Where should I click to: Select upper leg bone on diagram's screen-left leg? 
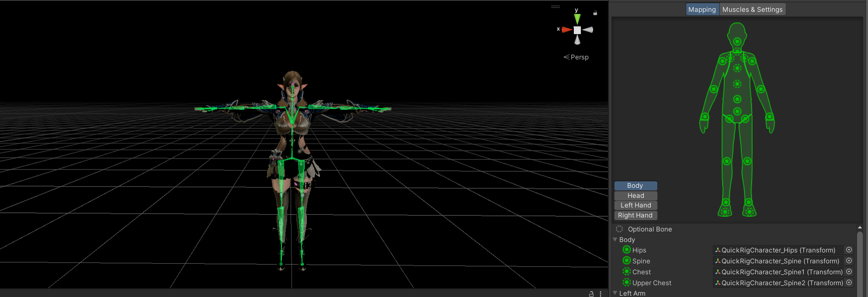coord(729,118)
